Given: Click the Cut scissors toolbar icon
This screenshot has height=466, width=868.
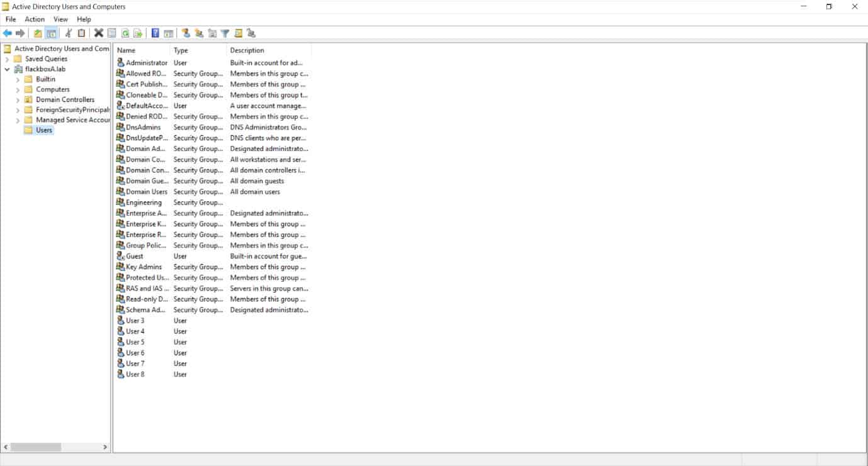Looking at the screenshot, I should pyautogui.click(x=69, y=33).
